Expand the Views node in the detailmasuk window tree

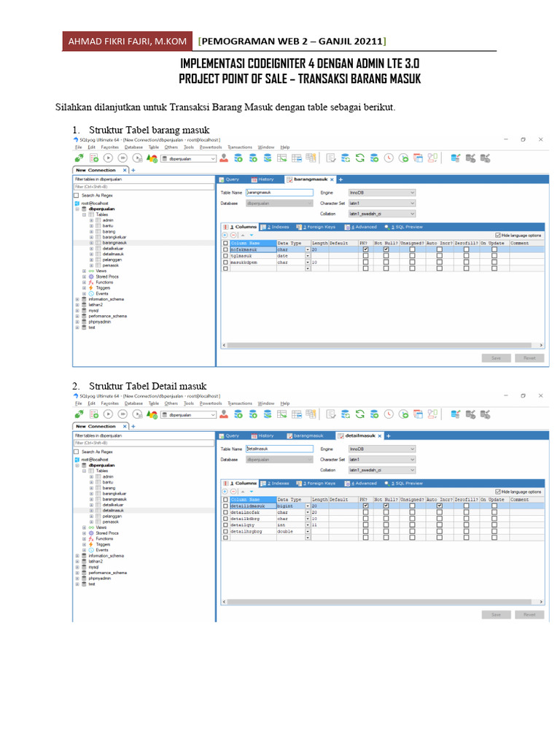pyautogui.click(x=85, y=527)
